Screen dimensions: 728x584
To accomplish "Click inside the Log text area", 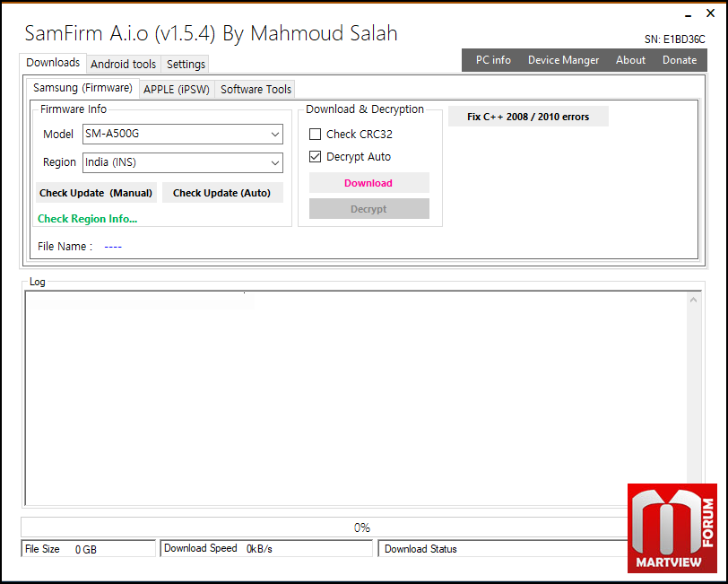I will click(x=356, y=398).
